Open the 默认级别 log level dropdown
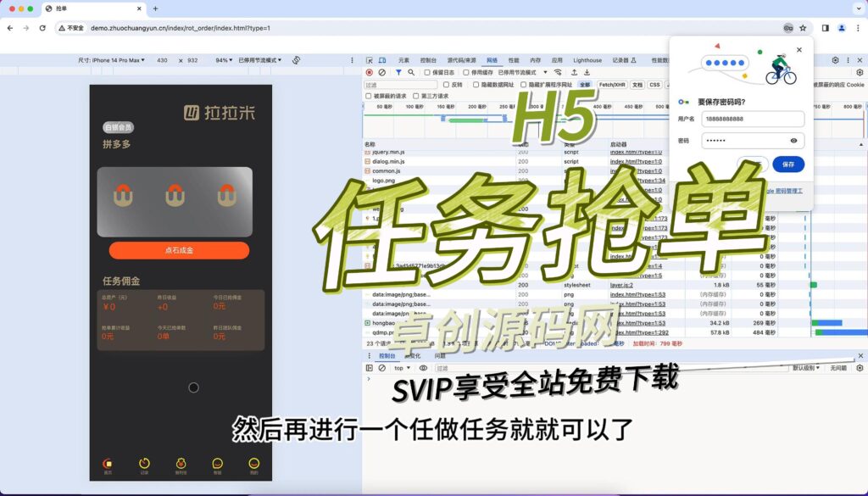 806,368
